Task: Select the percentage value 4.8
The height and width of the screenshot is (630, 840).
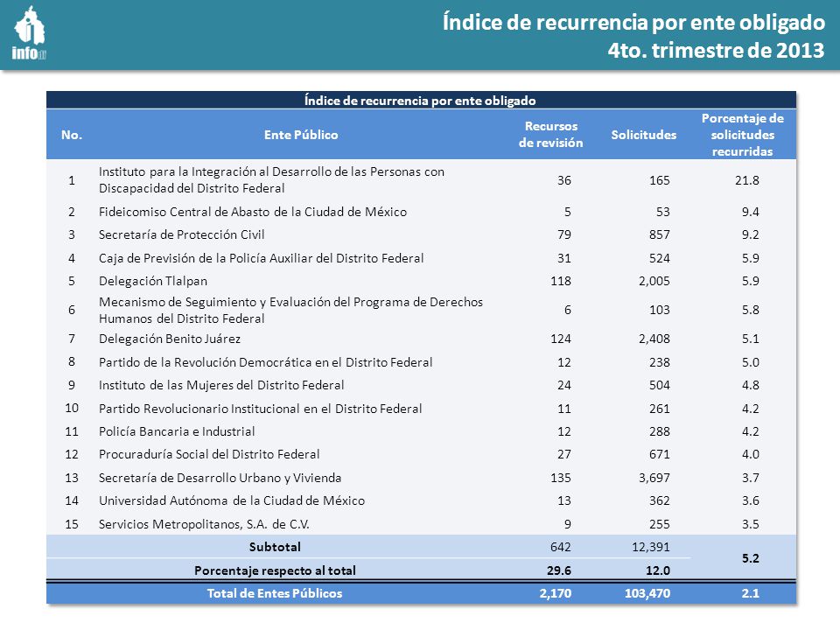Action: 751,385
